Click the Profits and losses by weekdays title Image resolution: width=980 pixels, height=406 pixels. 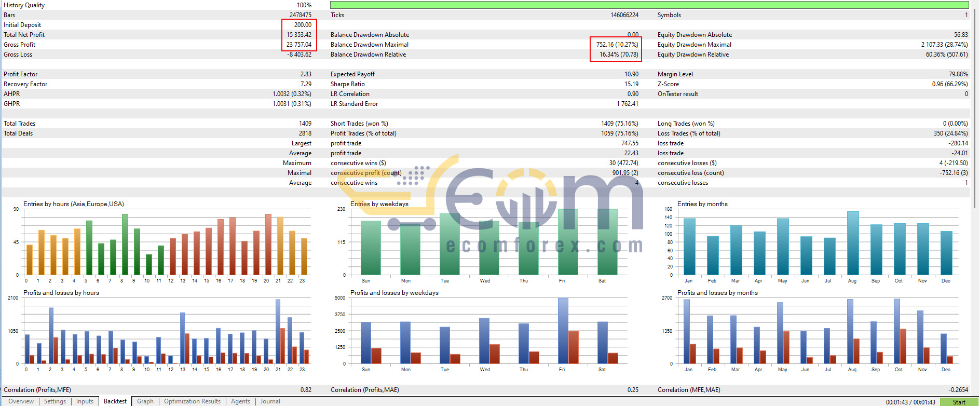click(394, 293)
